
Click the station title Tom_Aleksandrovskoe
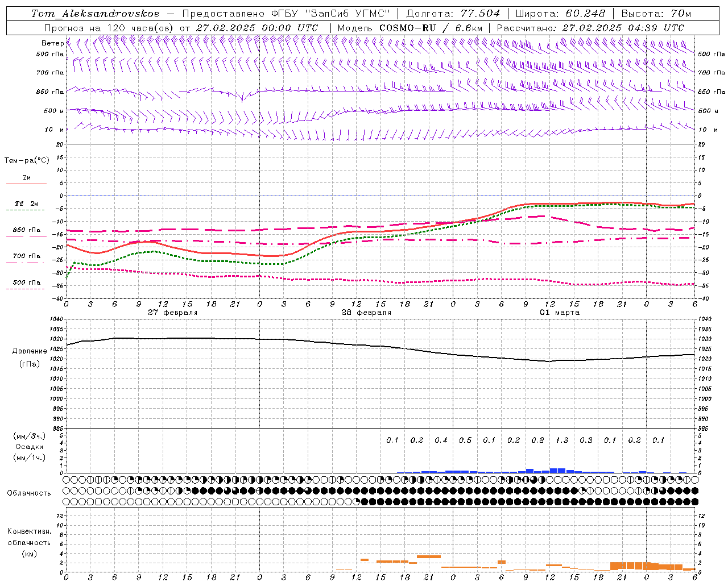coord(96,14)
